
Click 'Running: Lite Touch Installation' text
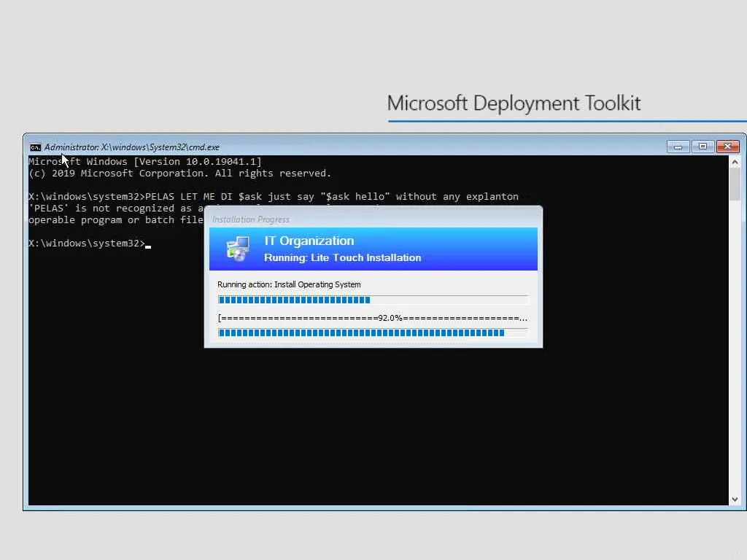343,257
